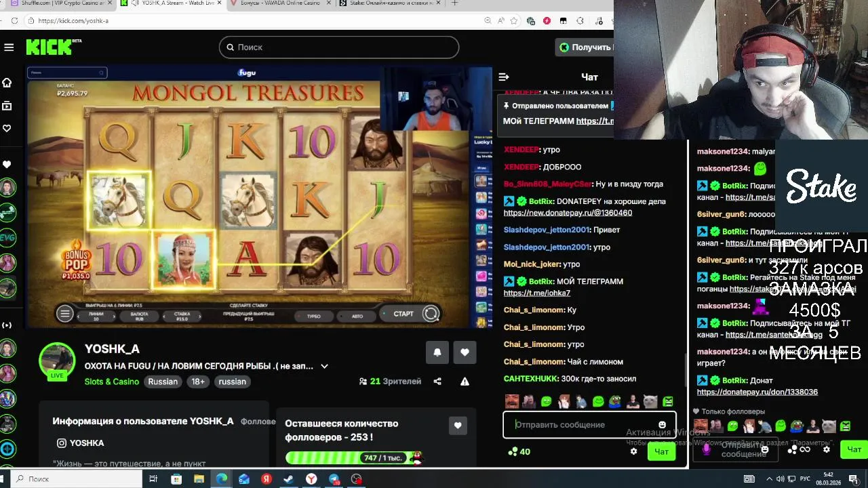Enable notifications bell for YOSHK_A
This screenshot has height=488, width=868.
(x=437, y=352)
